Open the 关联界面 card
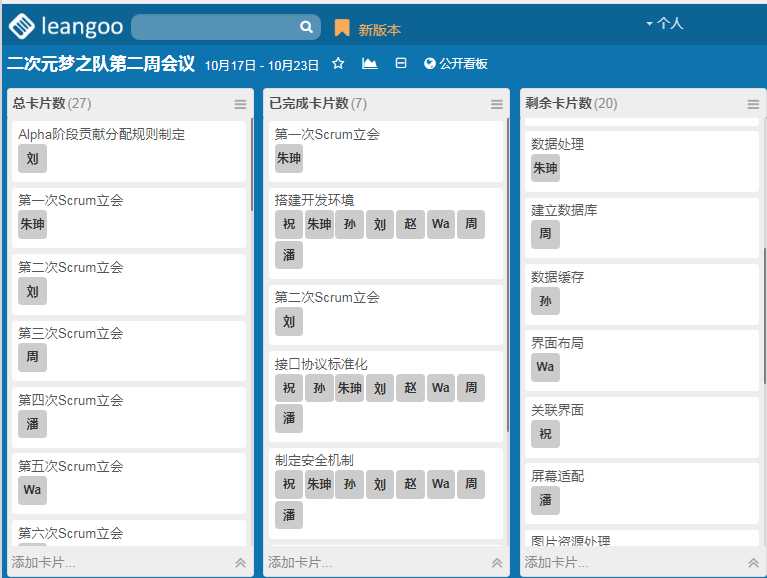767x578 pixels. [642, 427]
